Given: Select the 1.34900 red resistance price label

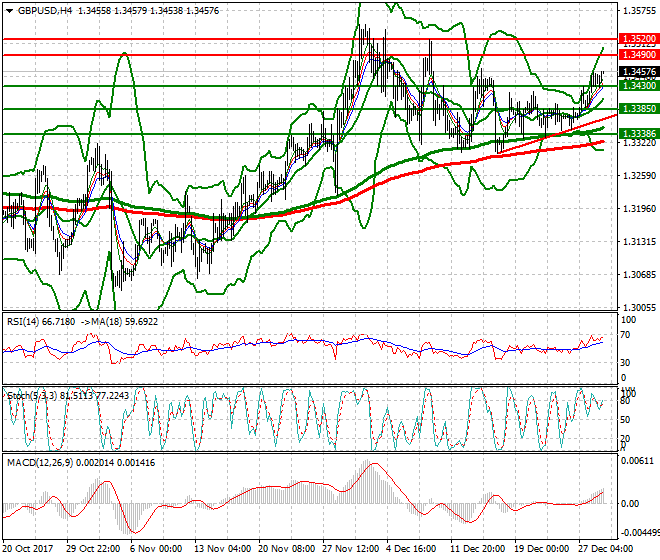Looking at the screenshot, I should click(639, 55).
